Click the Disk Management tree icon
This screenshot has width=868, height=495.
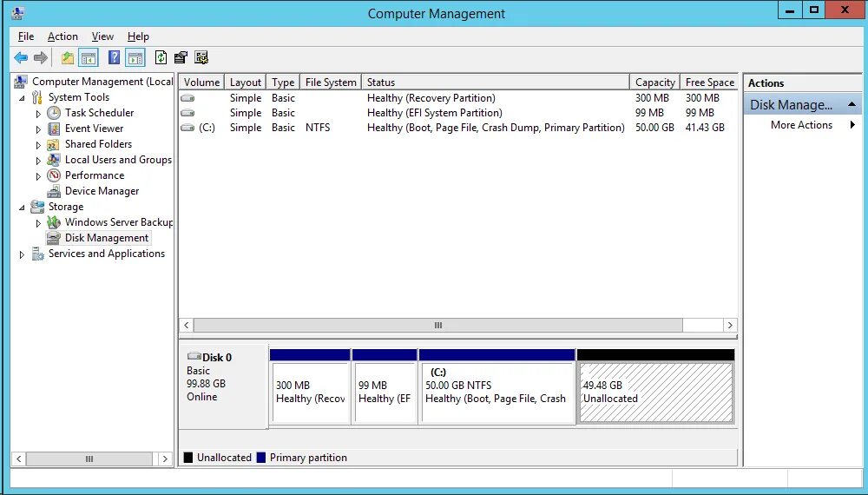click(54, 238)
